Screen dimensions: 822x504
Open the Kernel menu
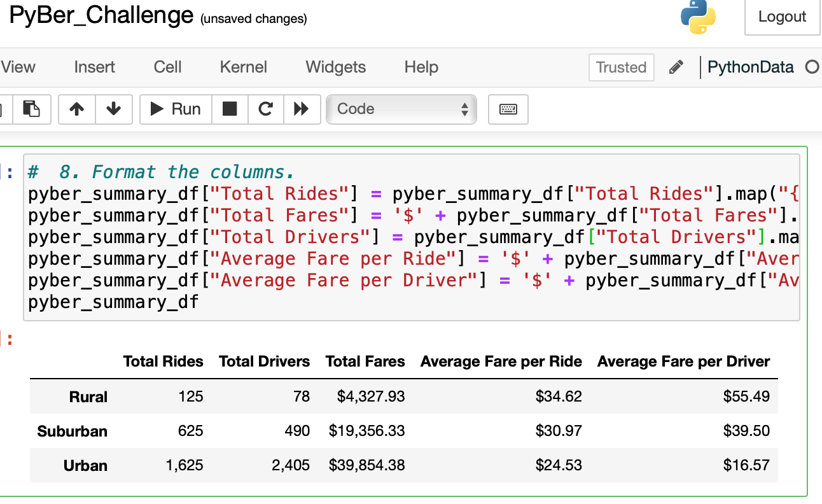click(x=243, y=67)
